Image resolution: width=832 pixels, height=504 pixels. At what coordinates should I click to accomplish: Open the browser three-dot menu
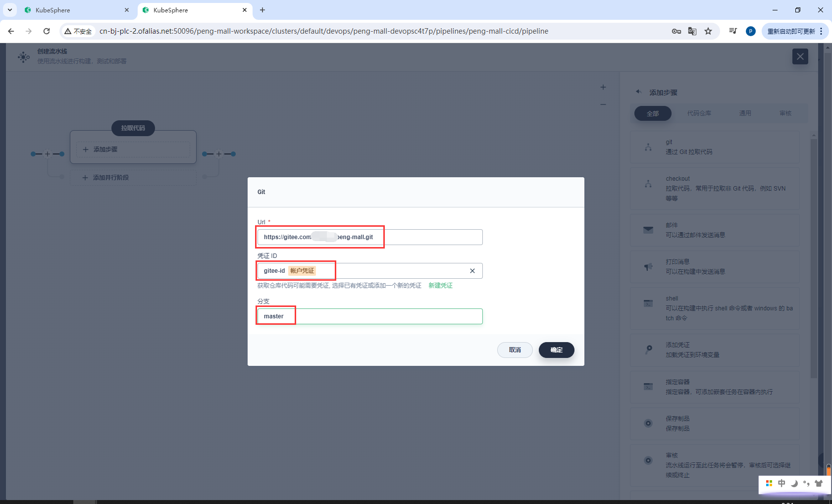pos(821,31)
